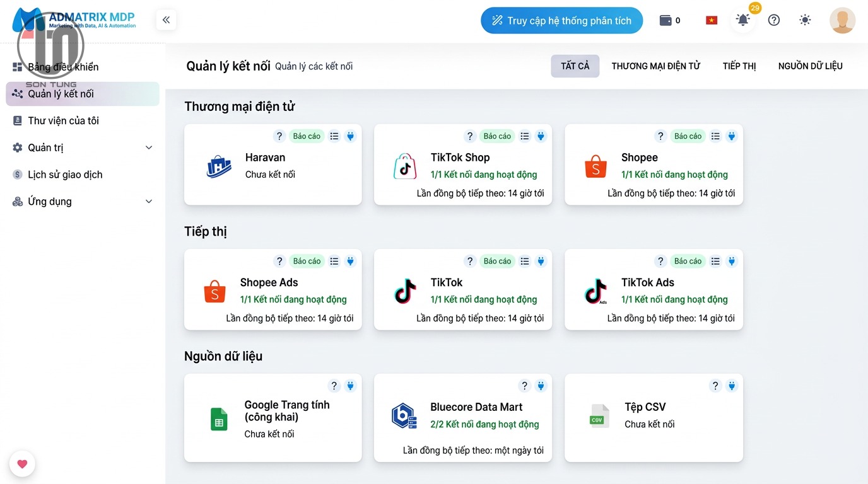Click Báo cáo on the Haravan card

click(307, 136)
